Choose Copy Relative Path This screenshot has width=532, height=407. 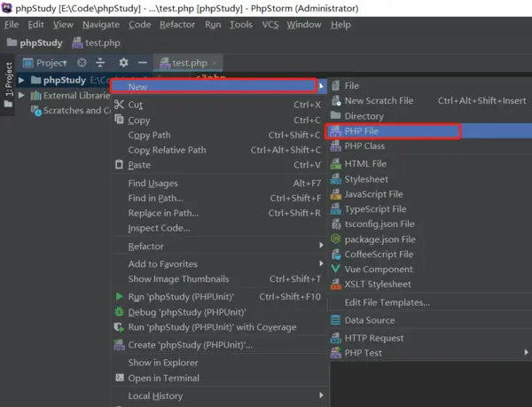tap(218, 150)
